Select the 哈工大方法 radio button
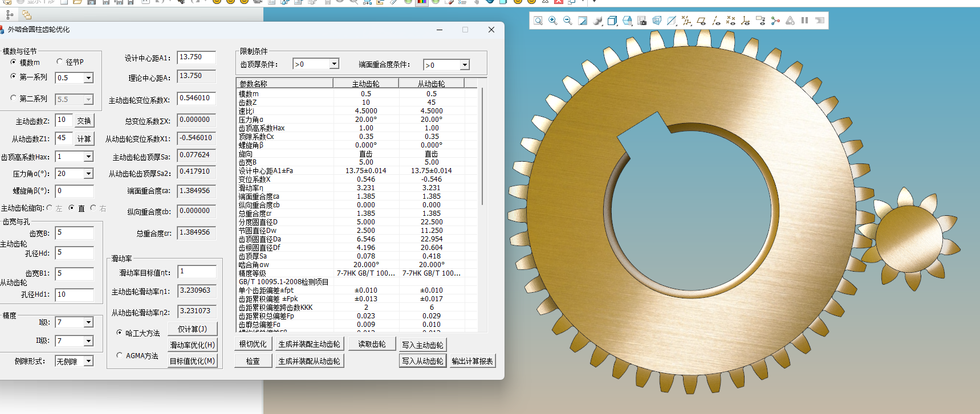980x414 pixels. (x=119, y=333)
